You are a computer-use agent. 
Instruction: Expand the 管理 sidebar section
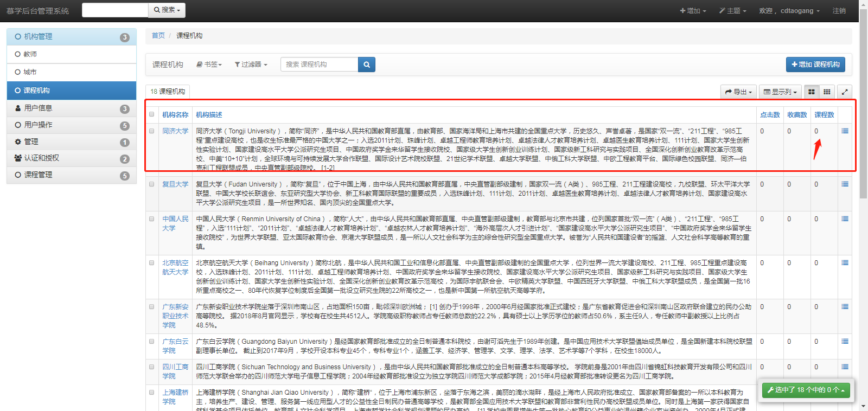click(x=72, y=142)
